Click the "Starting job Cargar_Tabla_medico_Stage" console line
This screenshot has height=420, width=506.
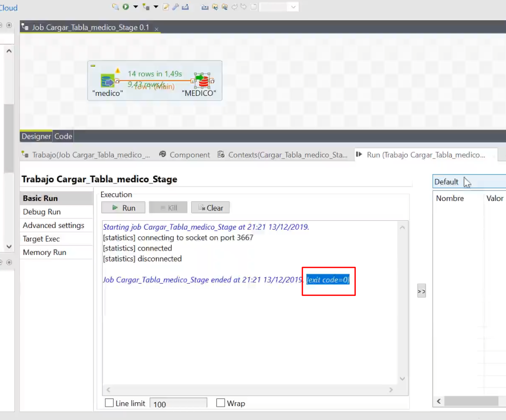[206, 227]
